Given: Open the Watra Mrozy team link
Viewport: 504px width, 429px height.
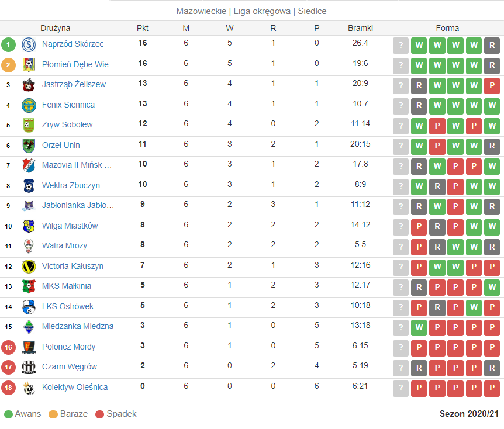Looking at the screenshot, I should [x=64, y=246].
